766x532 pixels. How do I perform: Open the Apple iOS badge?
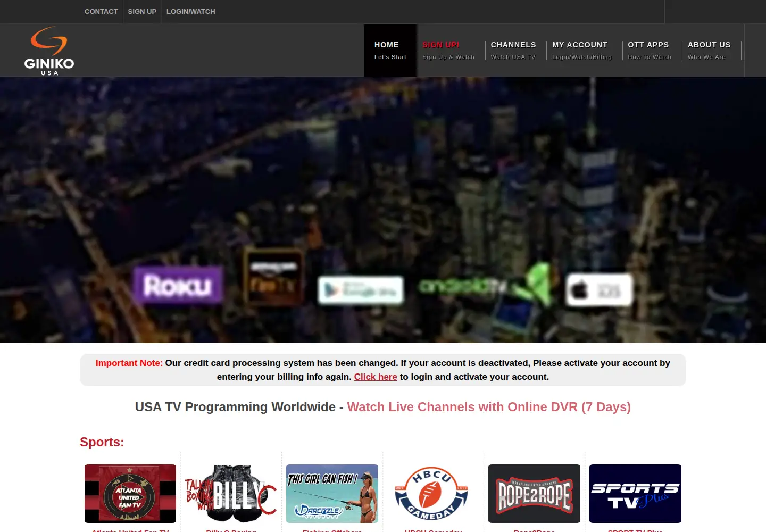coord(599,290)
